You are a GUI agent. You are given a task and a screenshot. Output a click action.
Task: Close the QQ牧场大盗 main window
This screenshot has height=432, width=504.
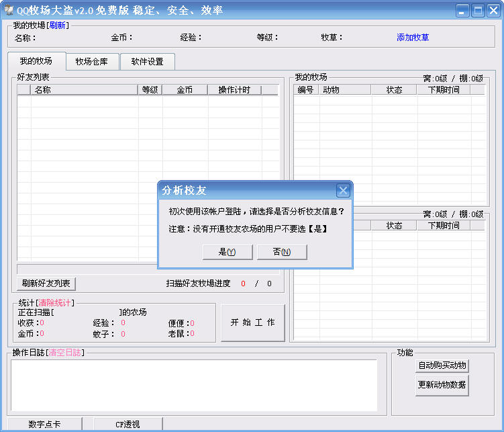tap(493, 11)
